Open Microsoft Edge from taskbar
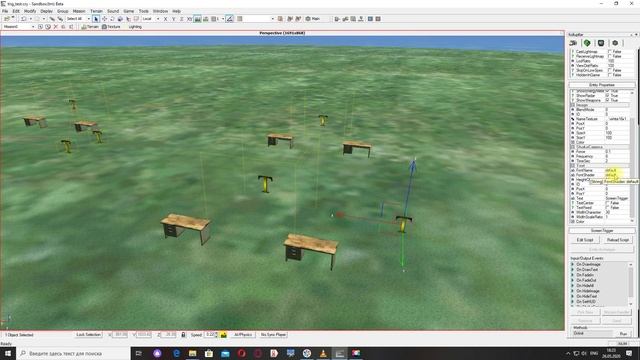Image resolution: width=640 pixels, height=360 pixels. 176,353
